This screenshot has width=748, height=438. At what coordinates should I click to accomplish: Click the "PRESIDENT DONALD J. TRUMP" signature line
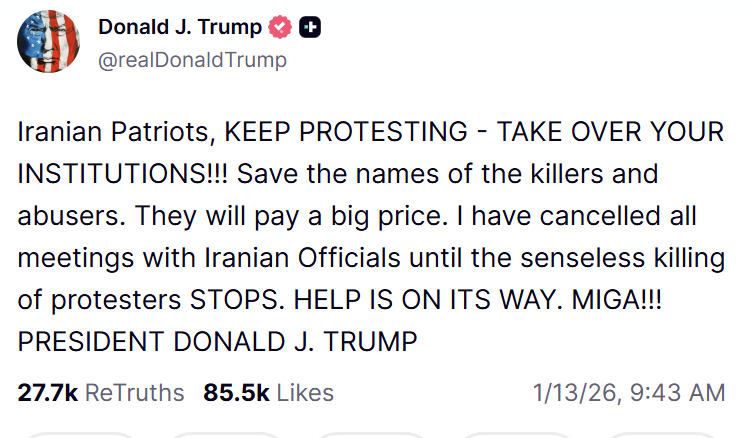217,342
